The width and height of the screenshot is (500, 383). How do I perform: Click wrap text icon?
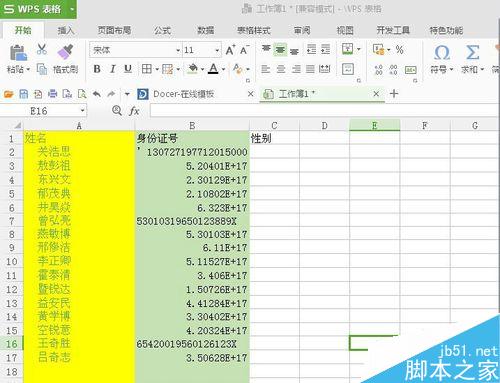[x=348, y=69]
